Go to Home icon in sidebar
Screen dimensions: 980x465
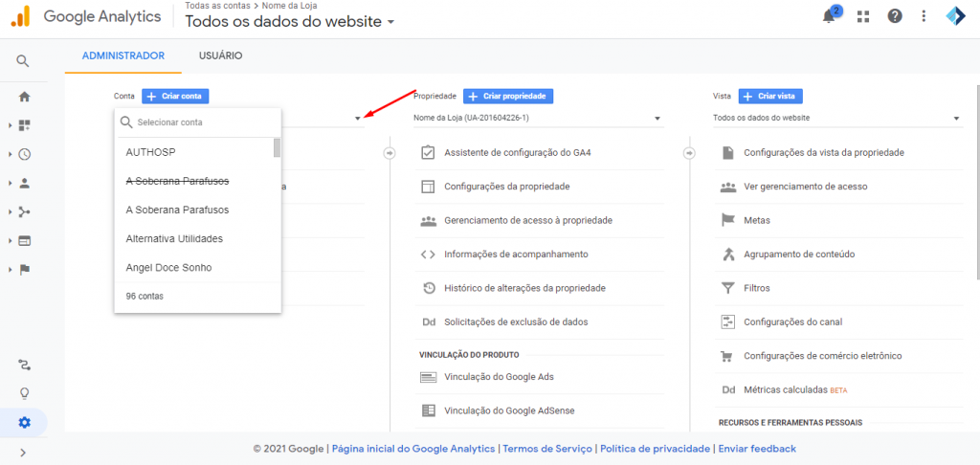pyautogui.click(x=24, y=97)
